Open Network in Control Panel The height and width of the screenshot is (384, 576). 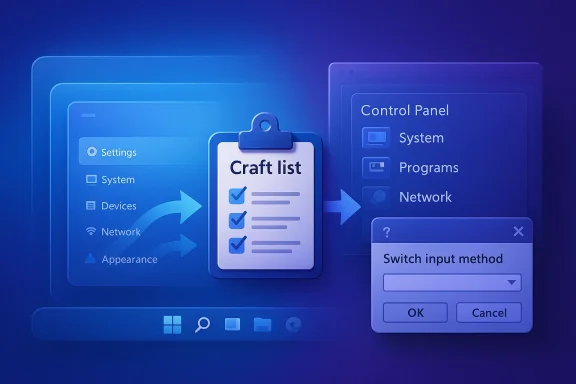[x=425, y=197]
